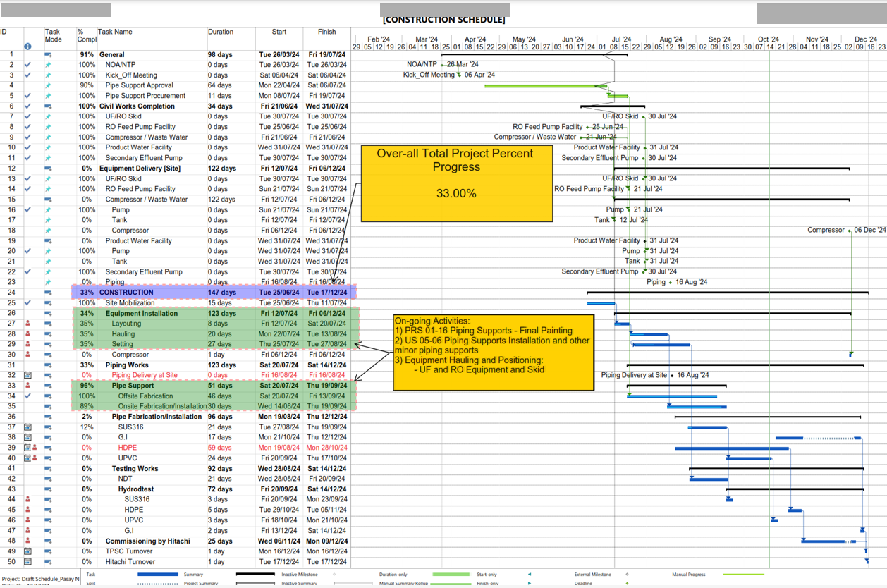
Task: Click the blue info icon in indicators header
Action: 27,47
